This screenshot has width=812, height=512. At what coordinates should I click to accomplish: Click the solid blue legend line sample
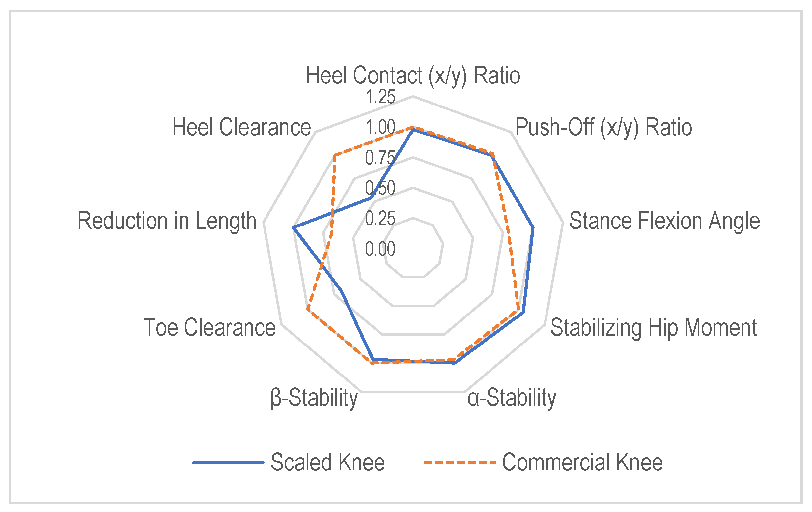pos(228,462)
